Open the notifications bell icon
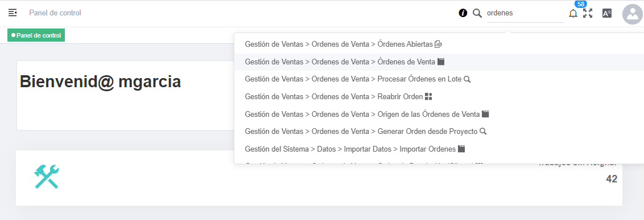 573,14
